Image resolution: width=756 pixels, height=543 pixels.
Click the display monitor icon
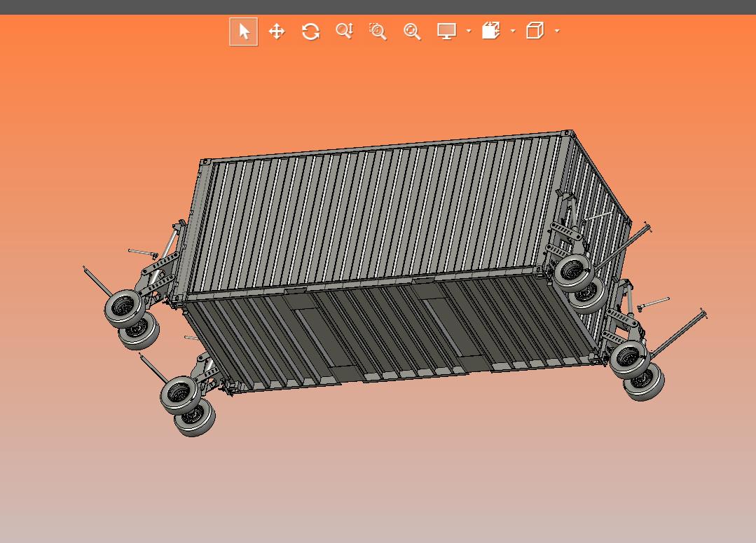(446, 32)
